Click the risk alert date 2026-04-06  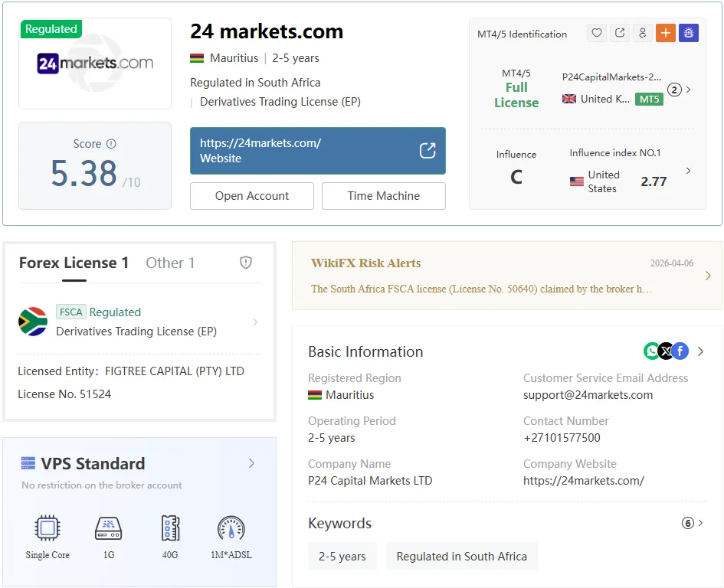click(671, 263)
